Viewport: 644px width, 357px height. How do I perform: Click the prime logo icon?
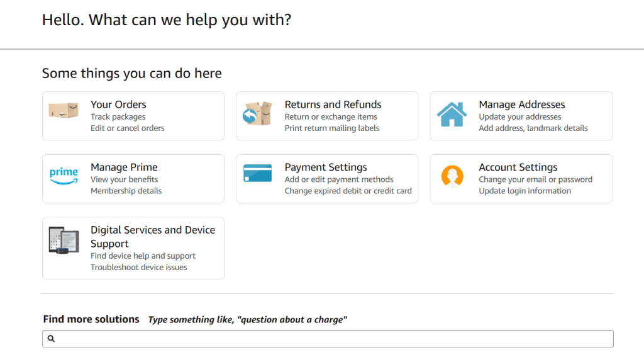tap(64, 176)
